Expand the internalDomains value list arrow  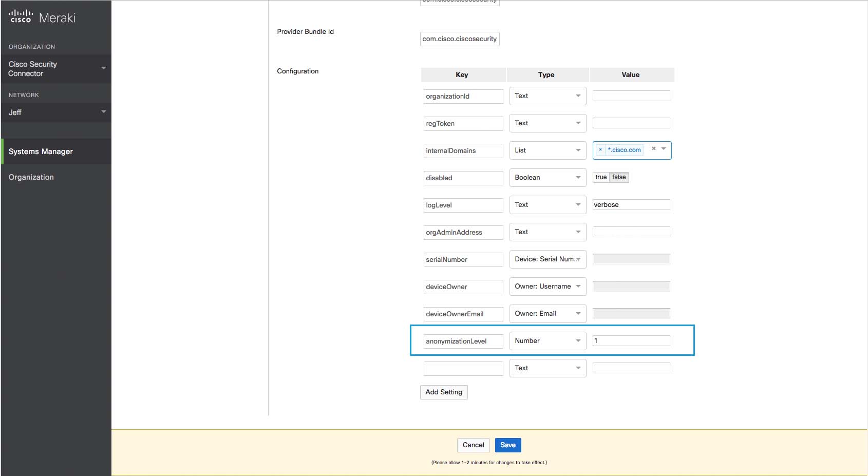tap(664, 149)
